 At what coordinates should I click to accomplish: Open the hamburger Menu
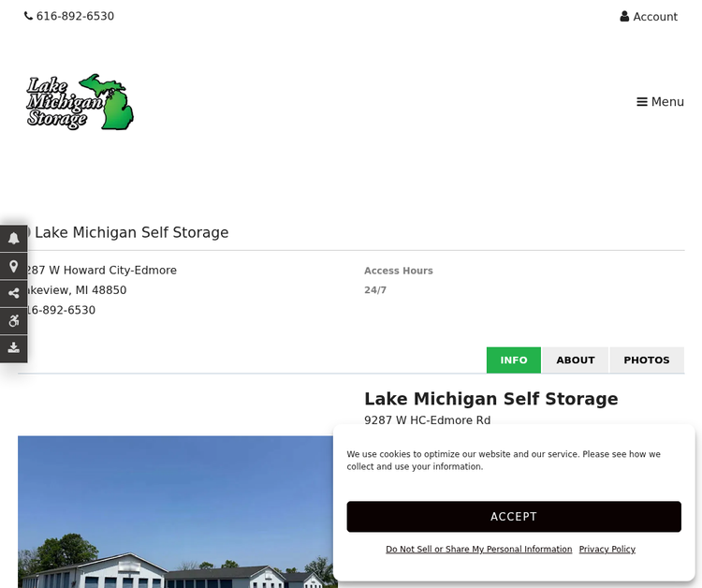coord(660,102)
